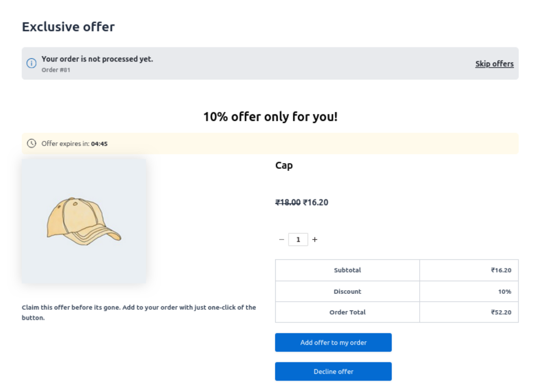Click the Order Total row label
This screenshot has width=539, height=392.
tap(347, 313)
